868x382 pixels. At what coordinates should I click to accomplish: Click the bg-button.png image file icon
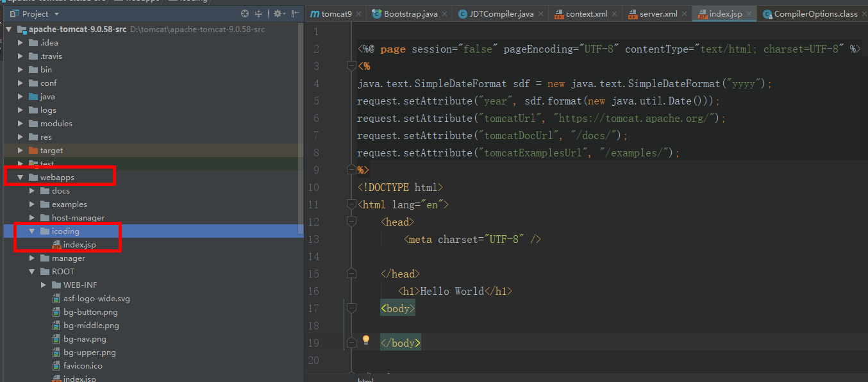56,312
